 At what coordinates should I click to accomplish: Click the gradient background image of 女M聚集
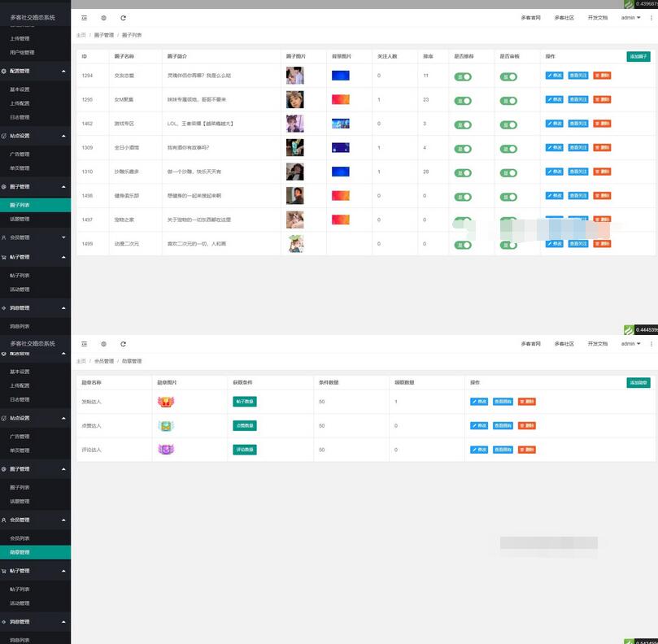coord(340,100)
